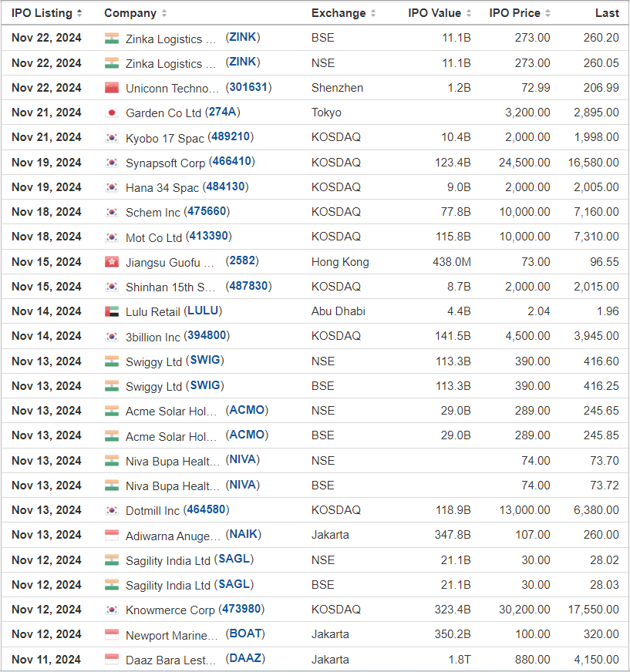The width and height of the screenshot is (630, 672).
Task: Click Korea flag next to Schem Inc
Action: point(112,212)
